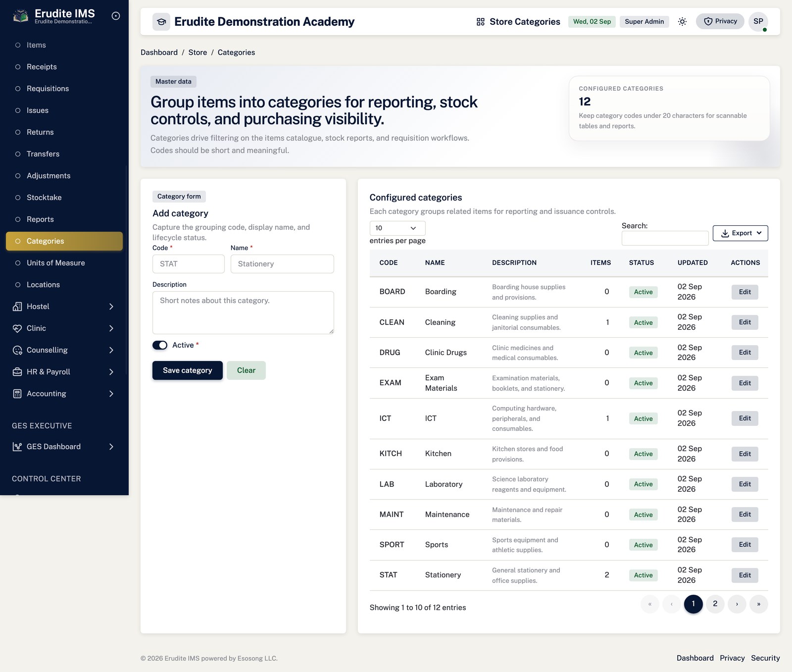
Task: Open the Locations sidebar item
Action: tap(64, 285)
